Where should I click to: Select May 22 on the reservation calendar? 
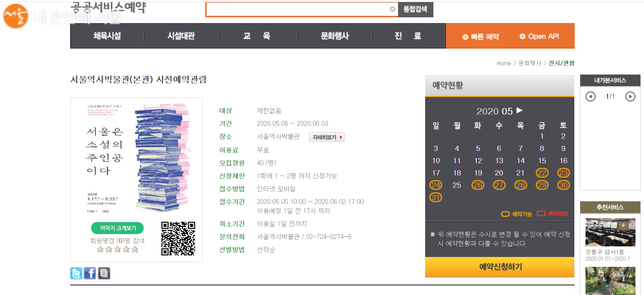[x=542, y=173]
